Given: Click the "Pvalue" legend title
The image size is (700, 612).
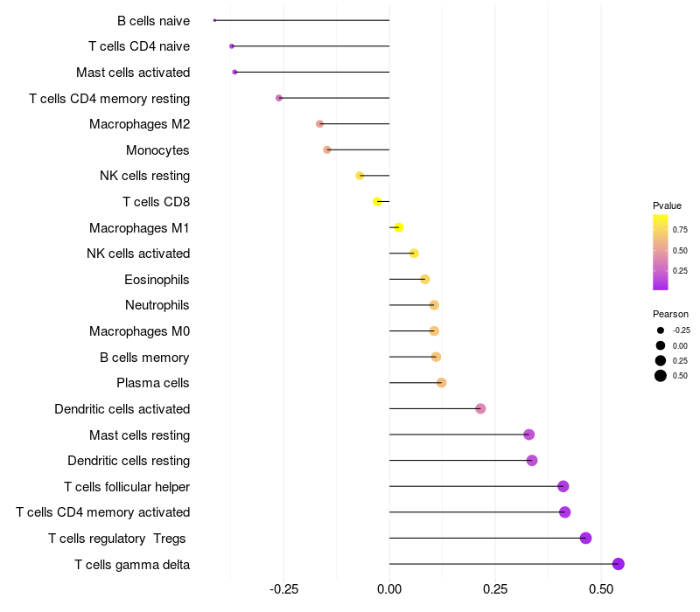Looking at the screenshot, I should 667,205.
